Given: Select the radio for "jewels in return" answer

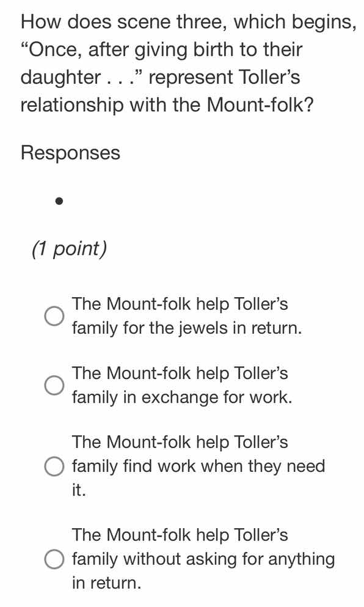Looking at the screenshot, I should click(54, 316).
